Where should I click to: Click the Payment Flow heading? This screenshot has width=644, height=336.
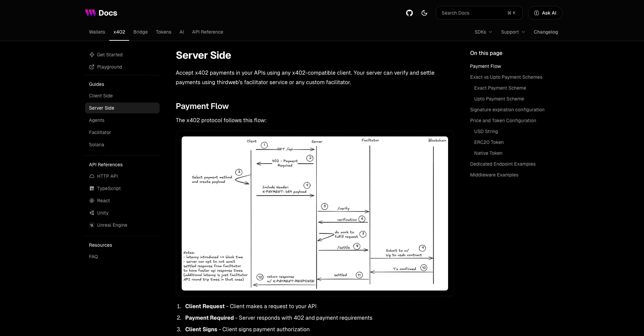point(202,106)
